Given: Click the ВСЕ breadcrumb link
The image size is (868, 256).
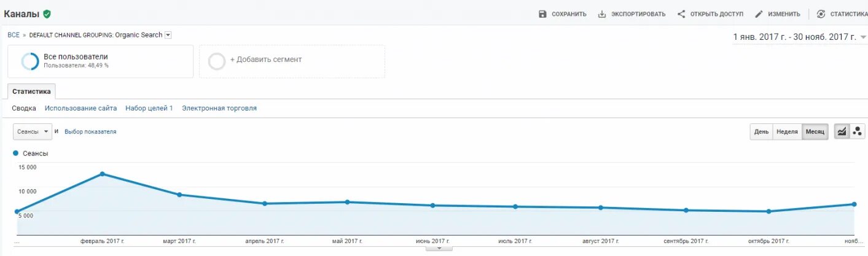Looking at the screenshot, I should click(14, 35).
